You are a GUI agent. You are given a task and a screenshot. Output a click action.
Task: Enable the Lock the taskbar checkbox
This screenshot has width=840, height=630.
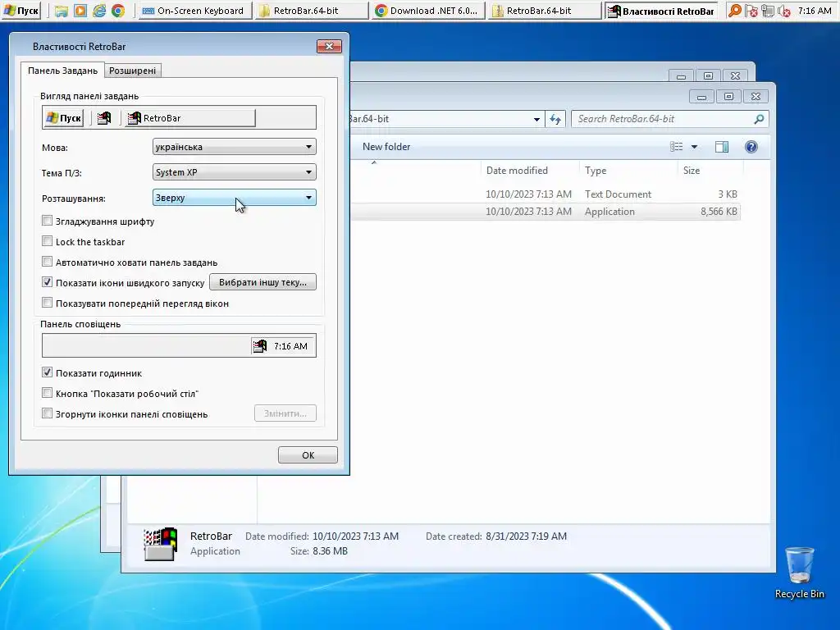coord(47,241)
